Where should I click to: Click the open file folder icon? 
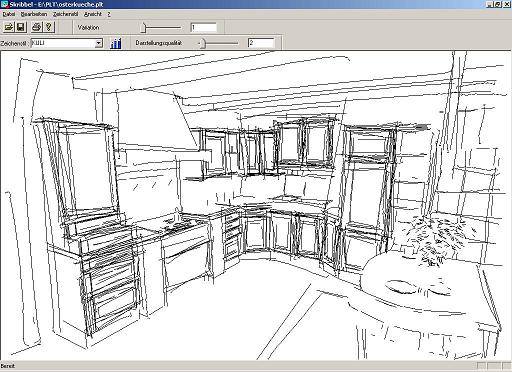click(9, 27)
